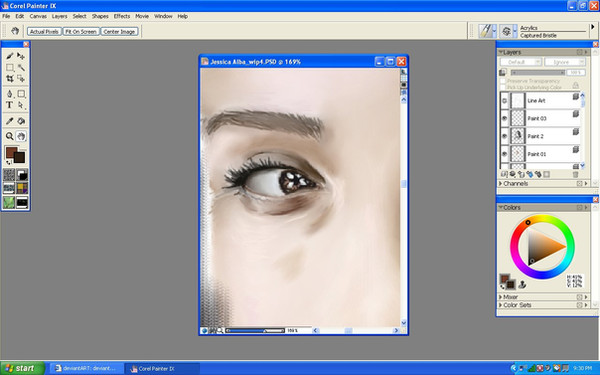Toggle visibility of Line Art layer
The width and height of the screenshot is (600, 375).
click(x=504, y=101)
